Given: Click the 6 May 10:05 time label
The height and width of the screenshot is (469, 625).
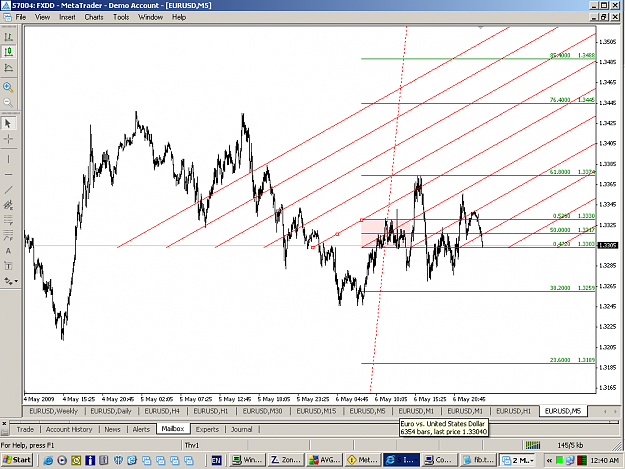Looking at the screenshot, I should 391,399.
